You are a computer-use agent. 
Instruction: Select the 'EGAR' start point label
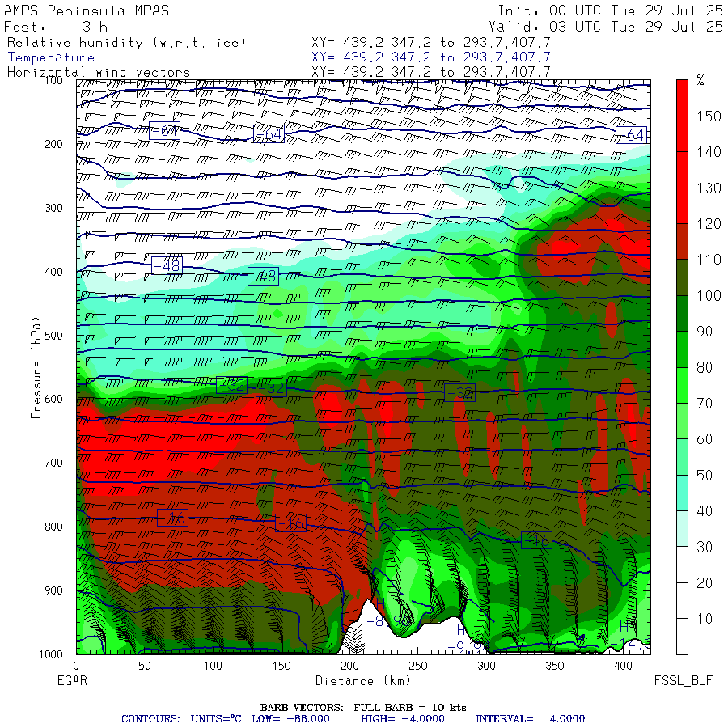click(x=73, y=680)
